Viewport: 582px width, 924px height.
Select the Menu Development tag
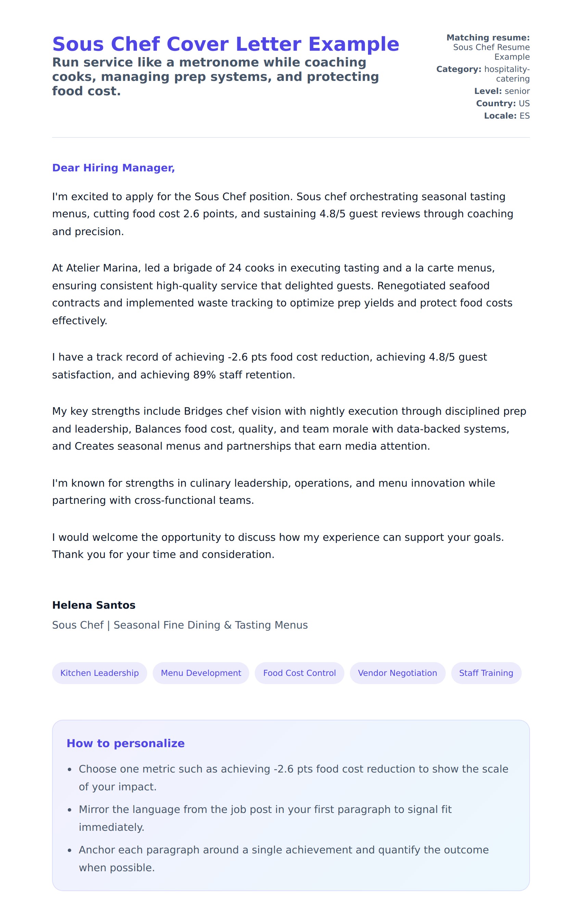coord(201,673)
